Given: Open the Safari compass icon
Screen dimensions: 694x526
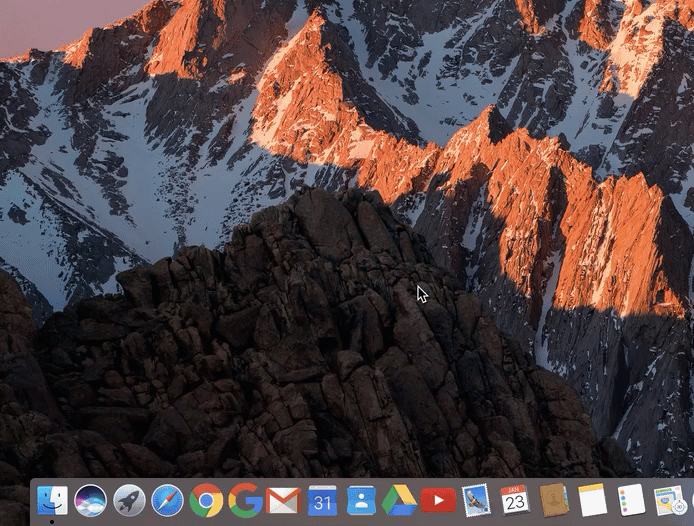Looking at the screenshot, I should point(167,500).
